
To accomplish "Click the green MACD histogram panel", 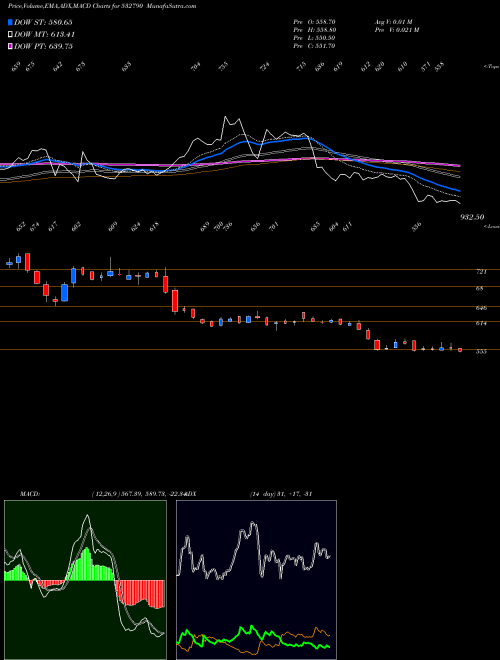I will 85,580.
